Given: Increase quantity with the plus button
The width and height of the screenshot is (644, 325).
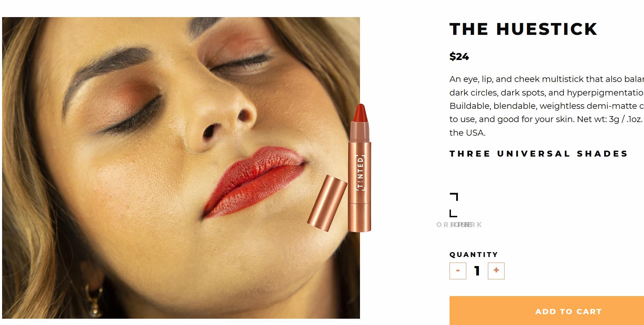Looking at the screenshot, I should click(496, 271).
